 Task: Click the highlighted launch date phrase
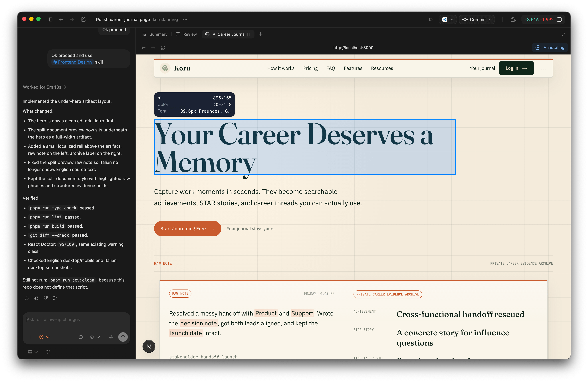point(186,333)
